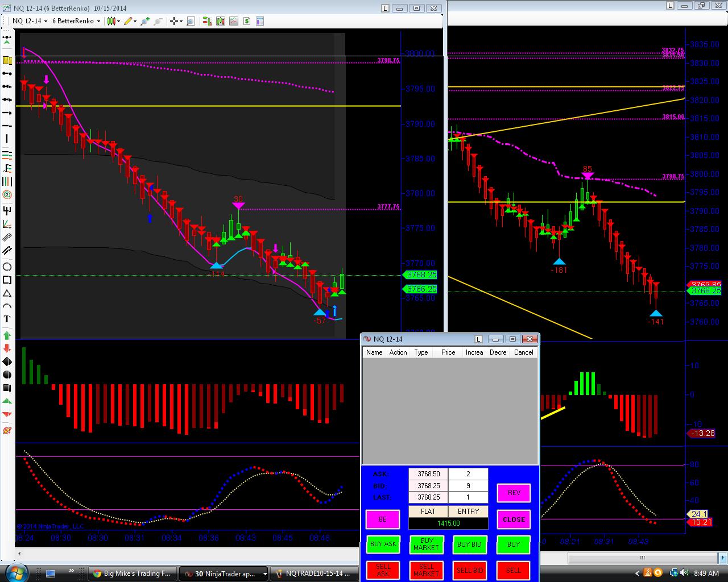Click the FLAT position status cell
The width and height of the screenshot is (728, 582).
coord(428,512)
